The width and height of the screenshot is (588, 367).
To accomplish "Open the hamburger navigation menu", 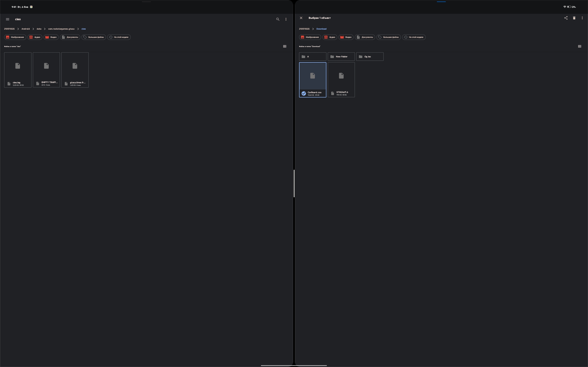I will (x=8, y=19).
